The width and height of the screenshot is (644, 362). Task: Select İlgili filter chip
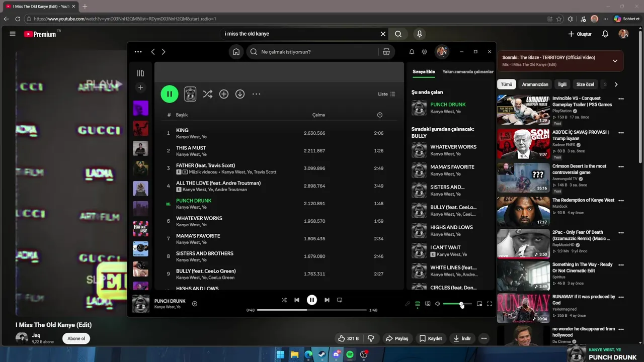pos(562,84)
